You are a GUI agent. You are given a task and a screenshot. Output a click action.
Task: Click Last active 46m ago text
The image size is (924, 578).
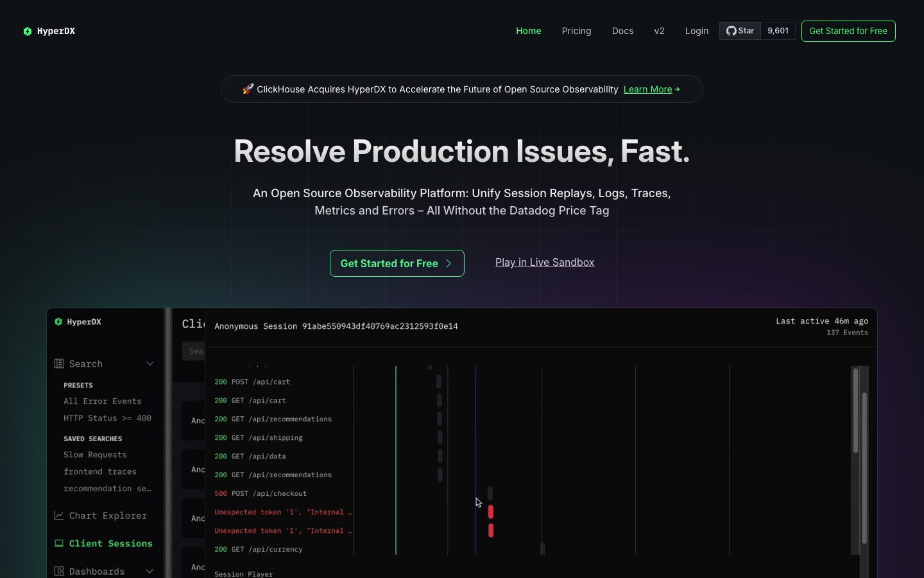[x=822, y=321]
